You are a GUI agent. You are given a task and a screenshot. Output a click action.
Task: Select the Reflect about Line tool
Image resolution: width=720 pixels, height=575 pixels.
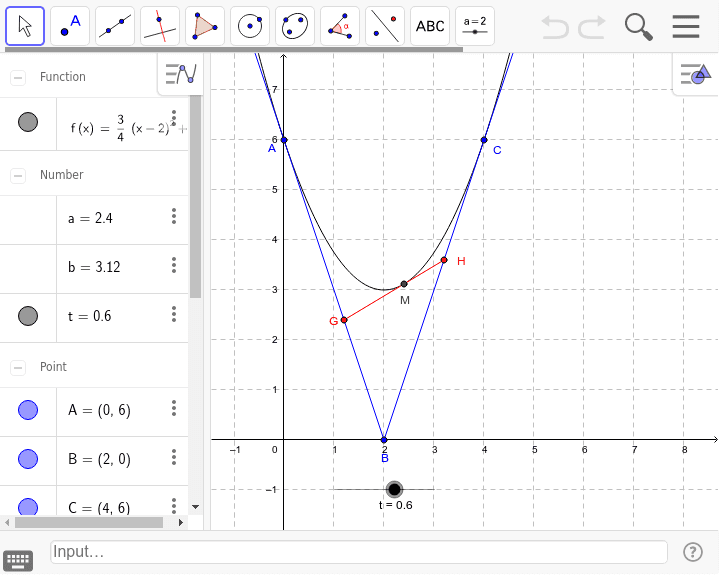(x=385, y=26)
